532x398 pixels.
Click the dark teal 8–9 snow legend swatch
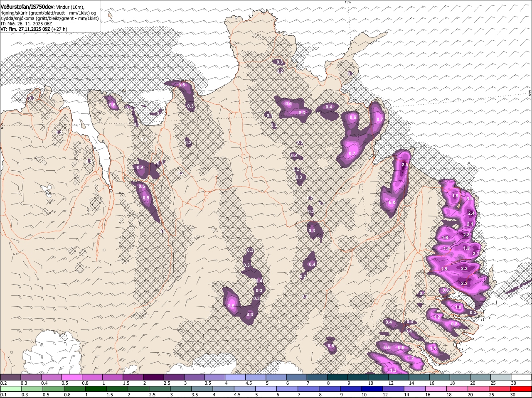tap(337, 377)
